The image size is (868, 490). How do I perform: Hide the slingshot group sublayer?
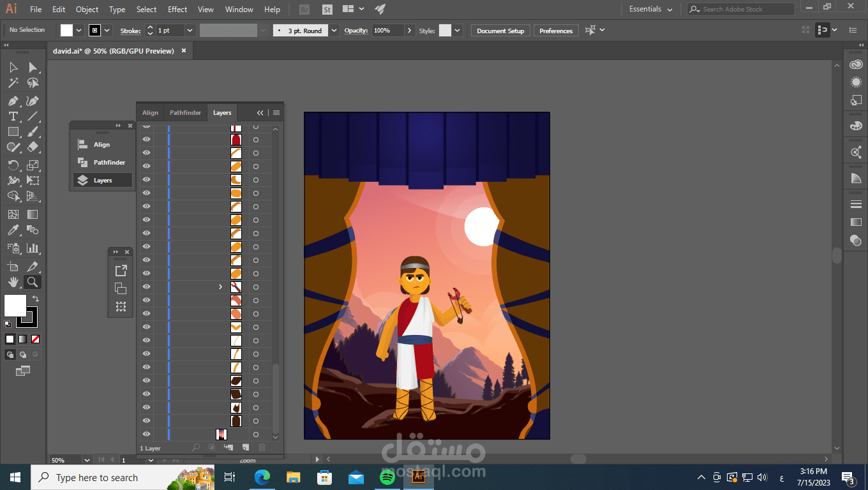pos(146,287)
